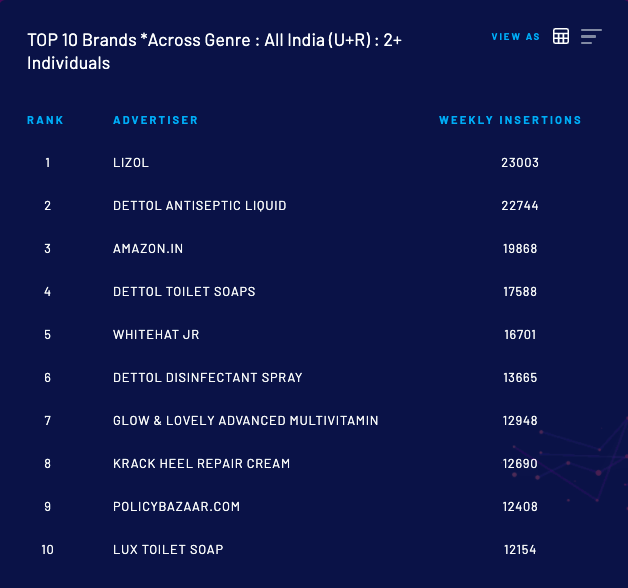Image resolution: width=628 pixels, height=588 pixels.
Task: Click the WEEKLY INSERTIONS column header
Action: click(510, 120)
